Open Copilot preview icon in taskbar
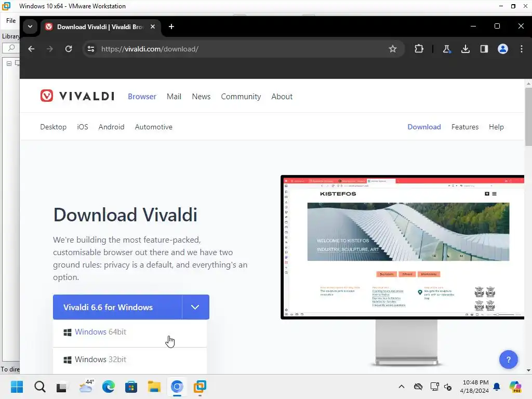 tap(515, 387)
